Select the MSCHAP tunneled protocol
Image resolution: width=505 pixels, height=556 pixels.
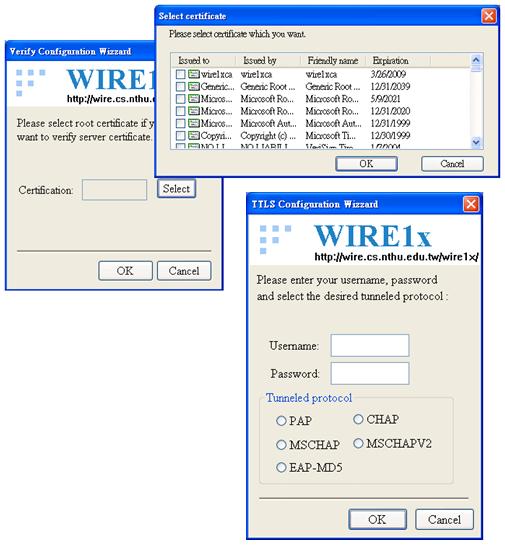pos(281,445)
